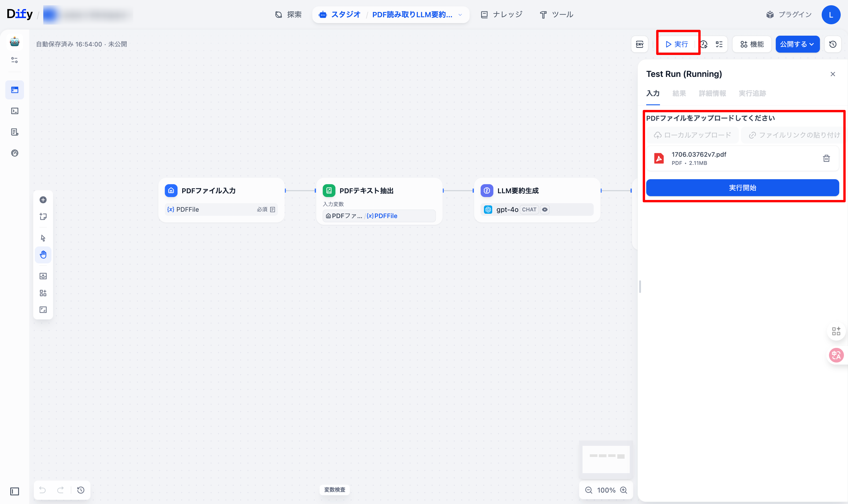Image resolution: width=848 pixels, height=504 pixels.
Task: Expand the 公開する publish dropdown
Action: [797, 44]
